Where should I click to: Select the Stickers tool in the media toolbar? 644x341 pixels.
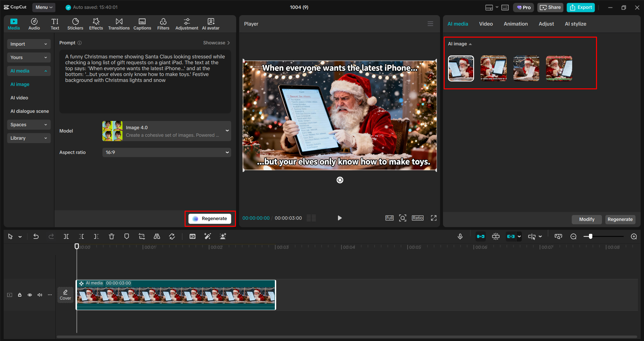75,24
